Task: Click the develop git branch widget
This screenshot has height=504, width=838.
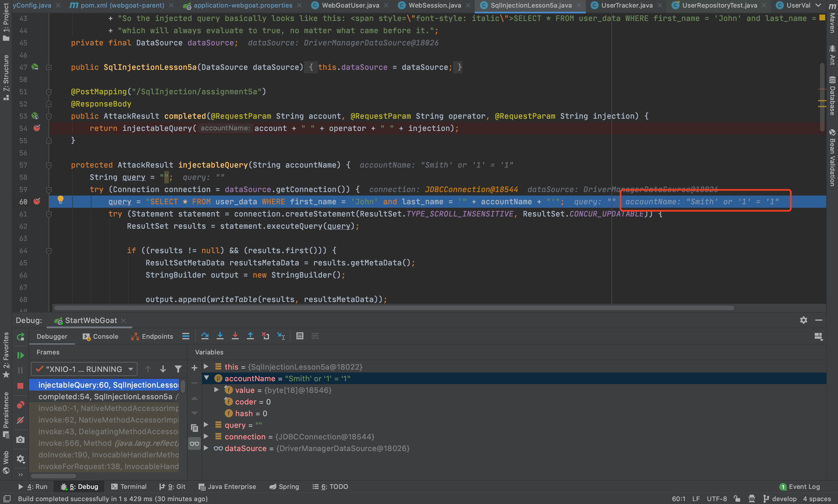Action: (780, 498)
